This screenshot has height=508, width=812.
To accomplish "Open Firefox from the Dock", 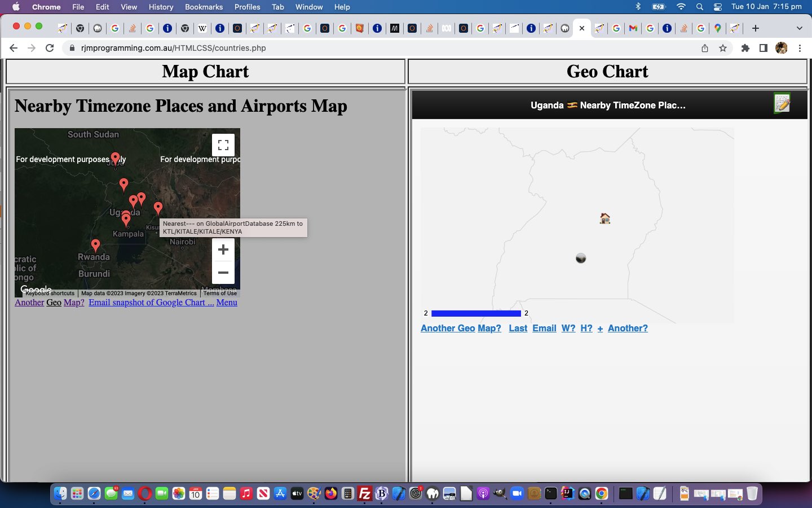I will (x=331, y=494).
